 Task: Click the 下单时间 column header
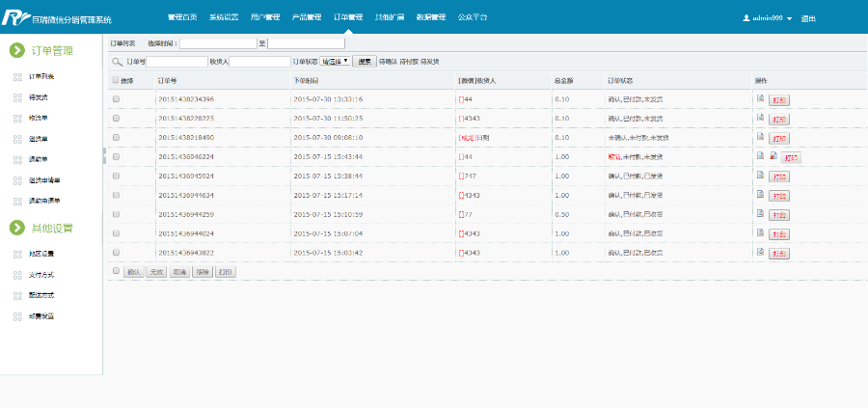coord(306,81)
